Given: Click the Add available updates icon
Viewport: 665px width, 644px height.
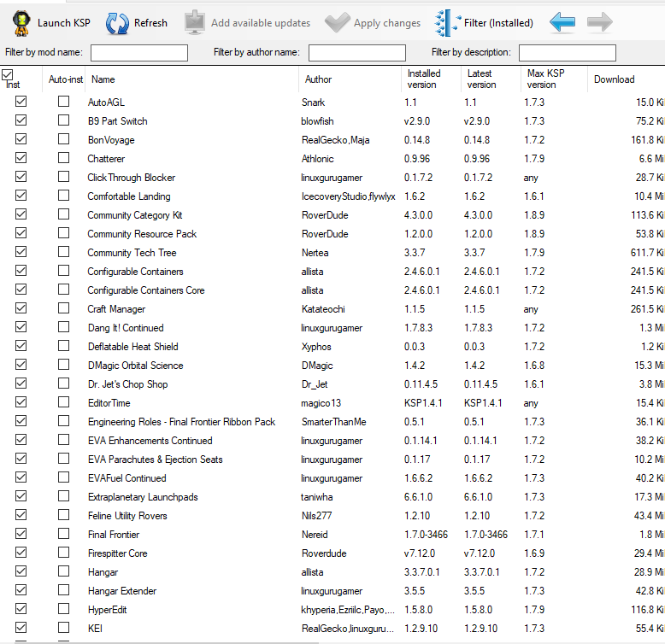Looking at the screenshot, I should click(195, 22).
